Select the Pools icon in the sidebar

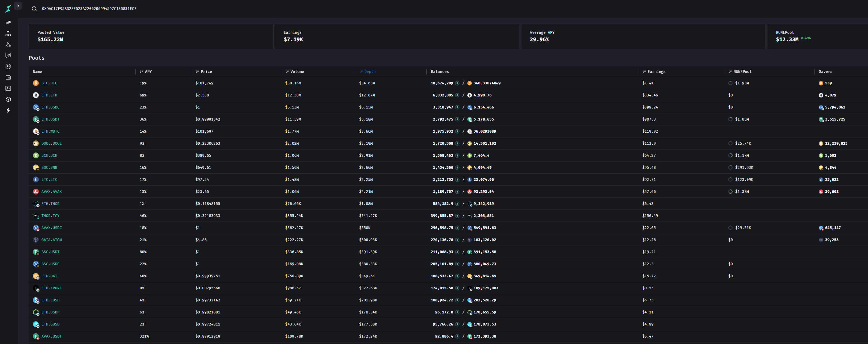pos(8,33)
